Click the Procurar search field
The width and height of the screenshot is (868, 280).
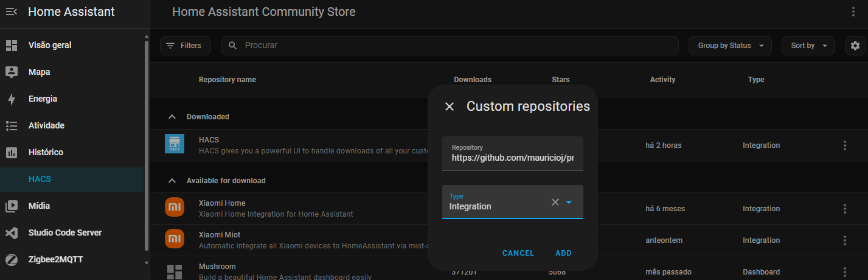point(450,46)
